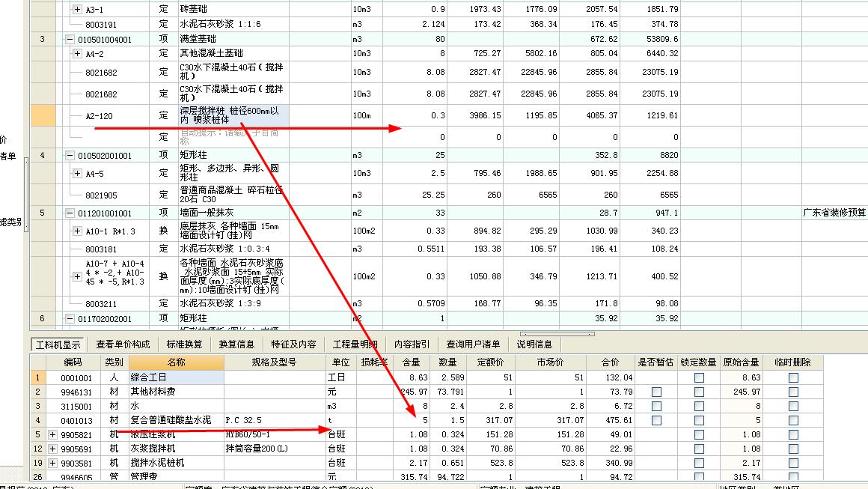Switch to the 工料机显示 tab
The width and height of the screenshot is (868, 489).
click(58, 344)
